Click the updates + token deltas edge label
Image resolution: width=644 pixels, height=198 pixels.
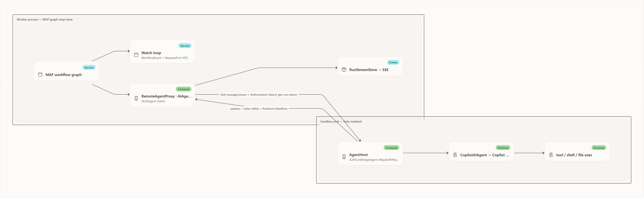click(x=259, y=109)
